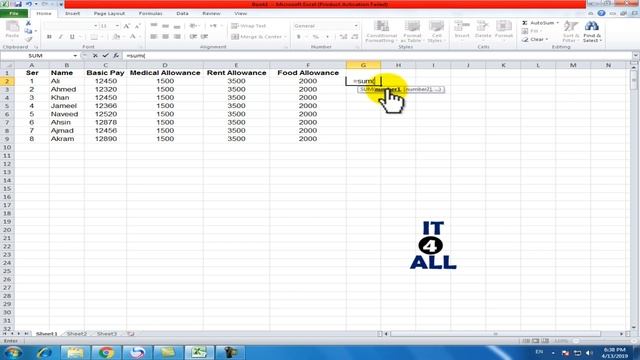Toggle Bold formatting
Screen dimensions: 640x360
[x=49, y=37]
